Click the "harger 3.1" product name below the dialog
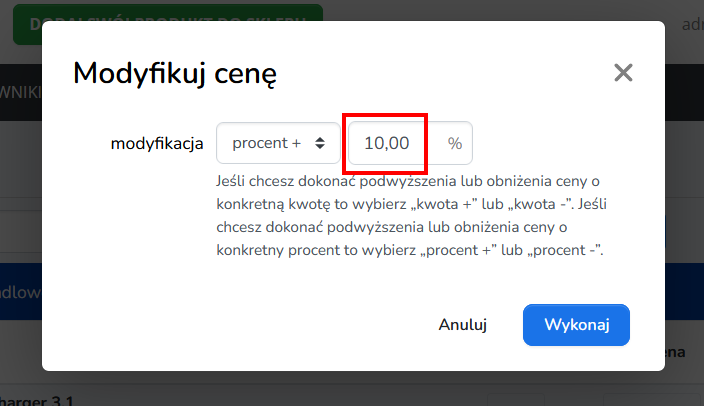Image resolution: width=704 pixels, height=406 pixels. point(36,400)
